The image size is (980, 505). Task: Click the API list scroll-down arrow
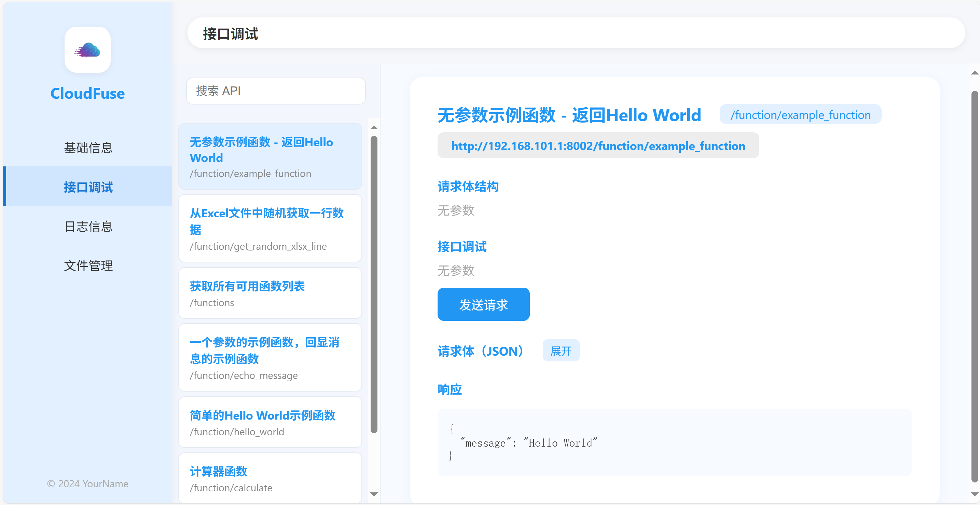(374, 494)
